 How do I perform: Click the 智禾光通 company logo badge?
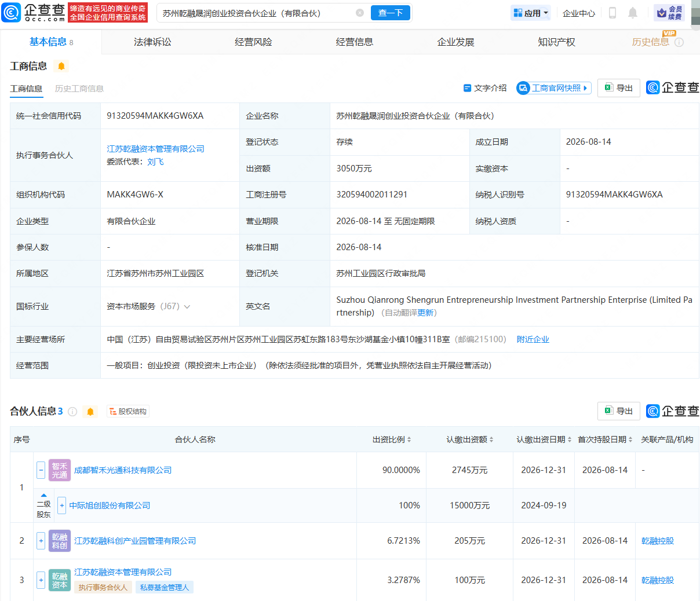click(x=60, y=470)
